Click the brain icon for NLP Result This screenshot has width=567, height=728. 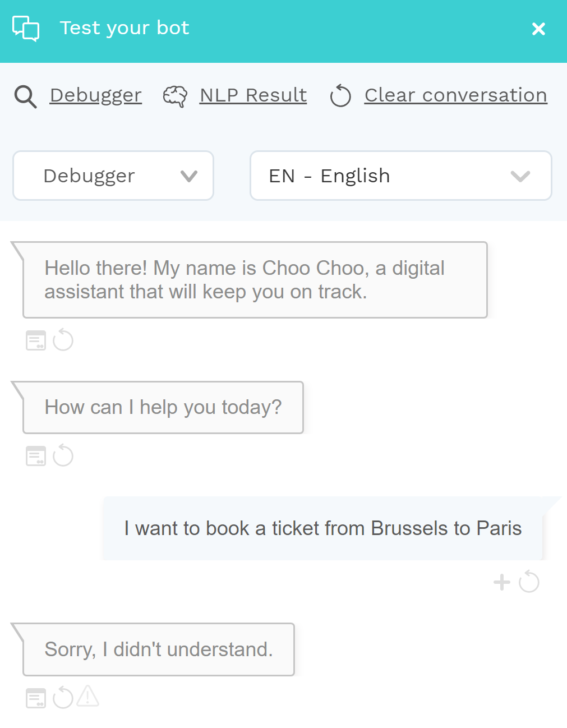pos(175,96)
